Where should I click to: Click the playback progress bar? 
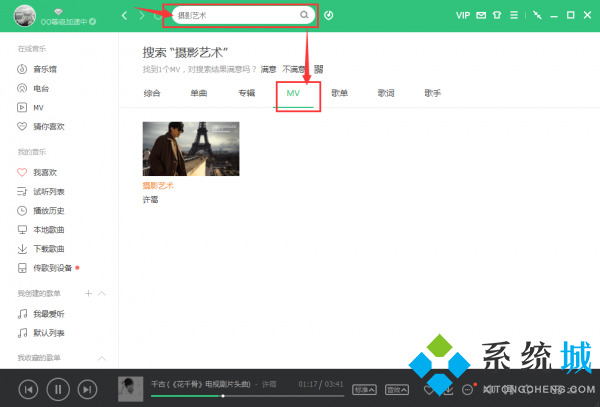click(247, 396)
